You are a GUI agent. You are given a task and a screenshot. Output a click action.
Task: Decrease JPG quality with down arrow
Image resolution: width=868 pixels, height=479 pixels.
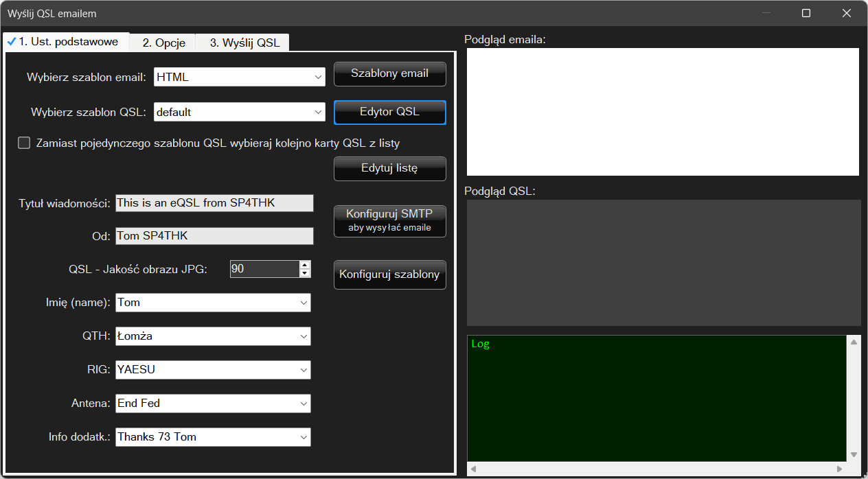tap(305, 273)
